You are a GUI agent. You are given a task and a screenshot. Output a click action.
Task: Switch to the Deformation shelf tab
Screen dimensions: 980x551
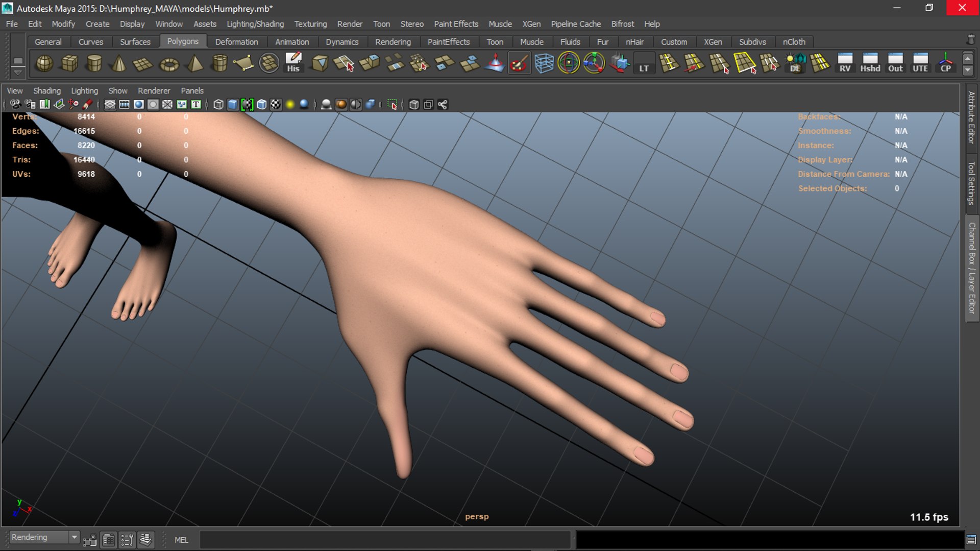(x=236, y=42)
